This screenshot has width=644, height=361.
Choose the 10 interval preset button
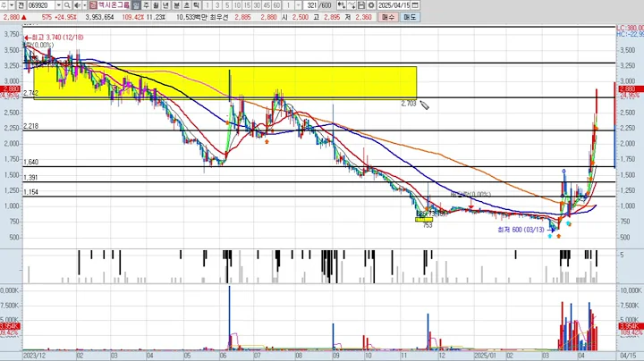click(237, 5)
